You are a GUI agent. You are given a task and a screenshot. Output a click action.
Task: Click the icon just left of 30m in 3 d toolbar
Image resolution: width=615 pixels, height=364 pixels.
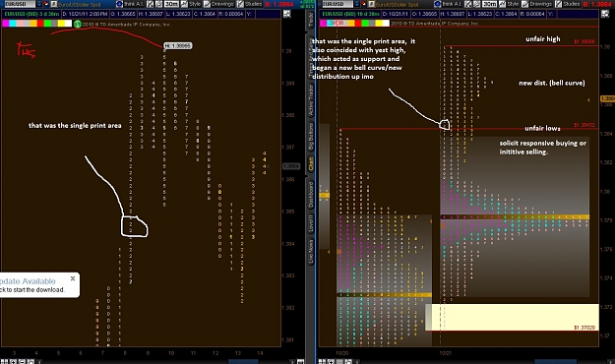pos(158,4)
